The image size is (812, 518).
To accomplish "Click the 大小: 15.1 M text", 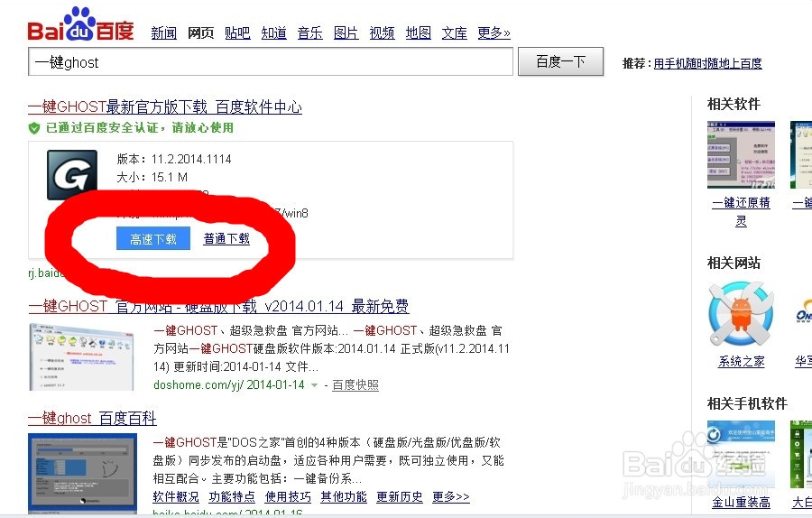I will (152, 177).
